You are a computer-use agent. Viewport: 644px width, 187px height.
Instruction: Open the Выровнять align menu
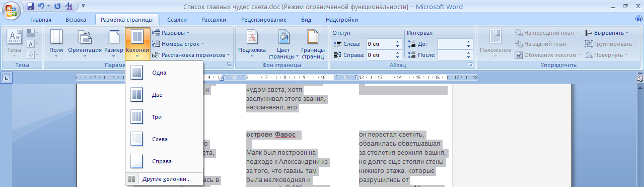coord(607,33)
